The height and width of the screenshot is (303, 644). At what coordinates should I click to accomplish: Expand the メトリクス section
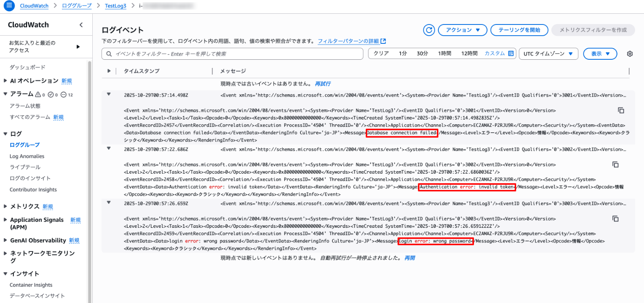(x=5, y=206)
